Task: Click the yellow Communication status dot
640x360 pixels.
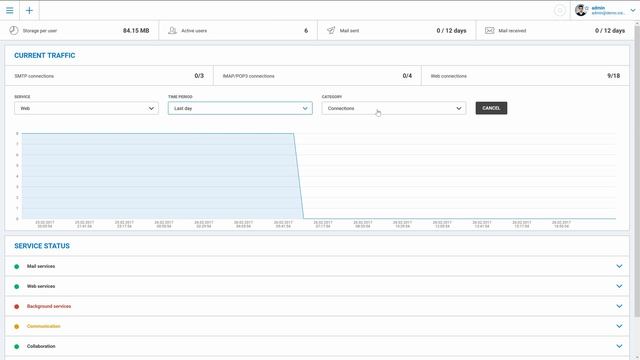Action: coord(17,327)
